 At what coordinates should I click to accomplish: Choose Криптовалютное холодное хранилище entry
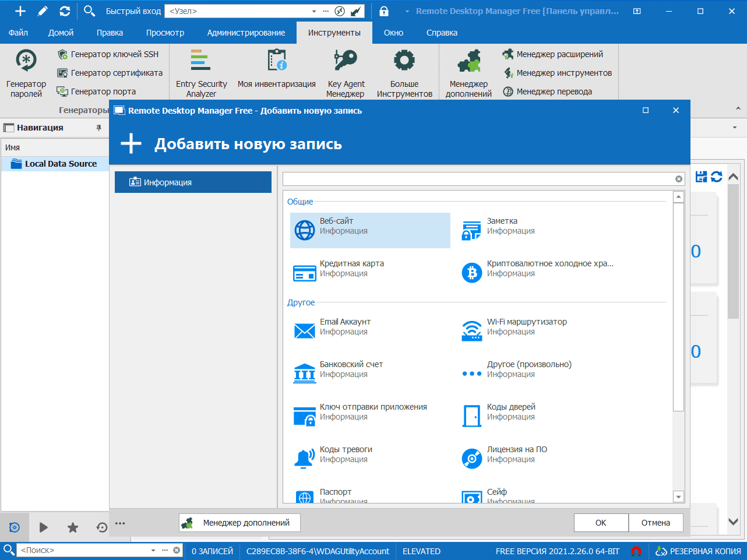pos(537,273)
